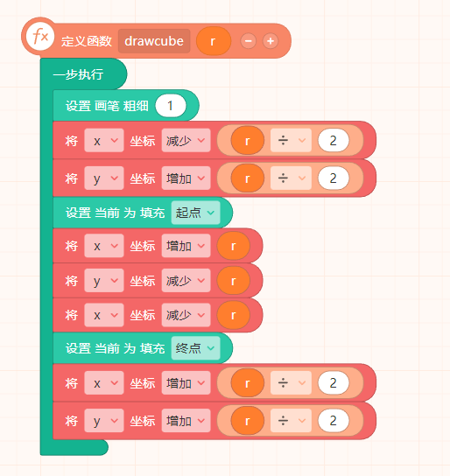The image size is (450, 476).
Task: Click the divisor 2 in the last block
Action: pos(333,421)
